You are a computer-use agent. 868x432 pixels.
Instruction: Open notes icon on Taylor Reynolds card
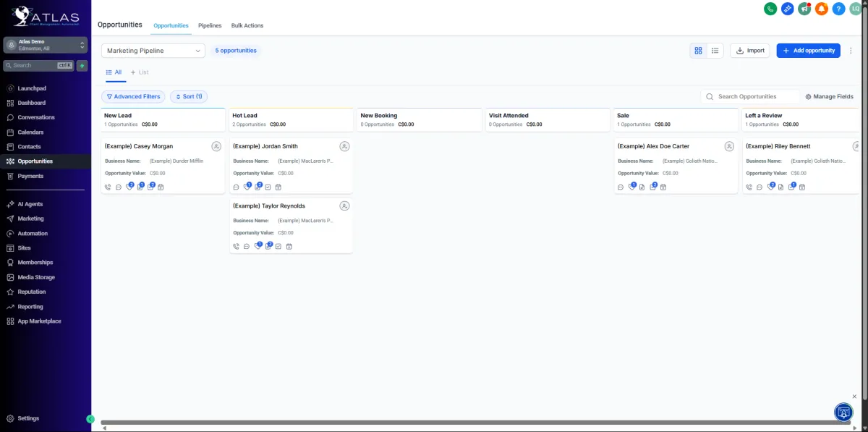tap(268, 246)
